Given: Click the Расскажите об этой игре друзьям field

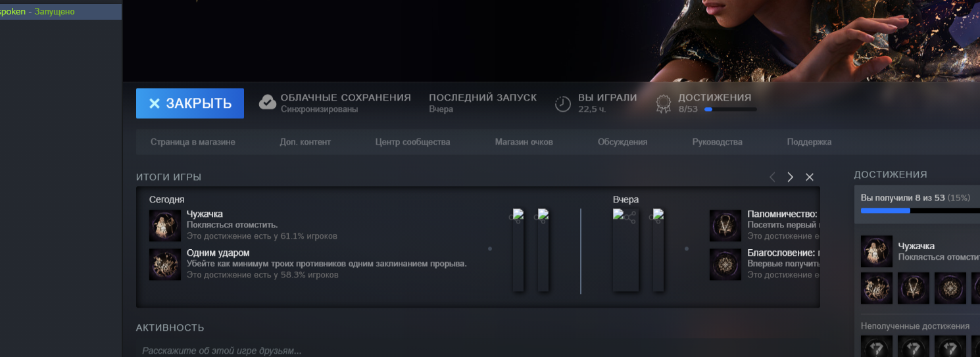Looking at the screenshot, I should pos(478,350).
